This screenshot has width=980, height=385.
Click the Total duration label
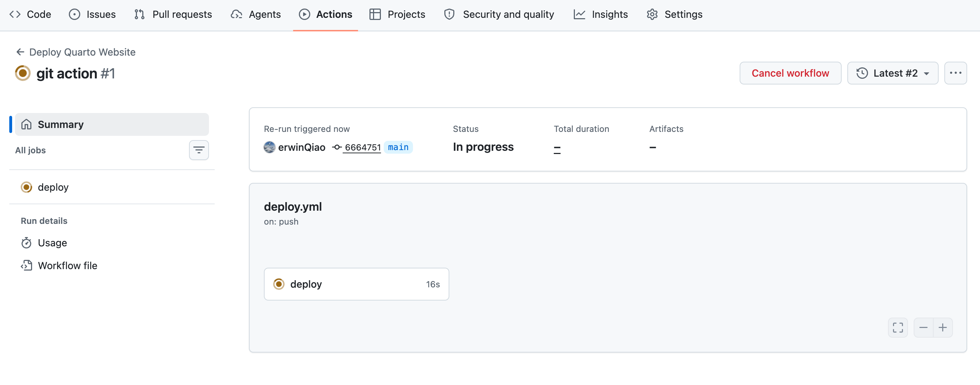(581, 129)
